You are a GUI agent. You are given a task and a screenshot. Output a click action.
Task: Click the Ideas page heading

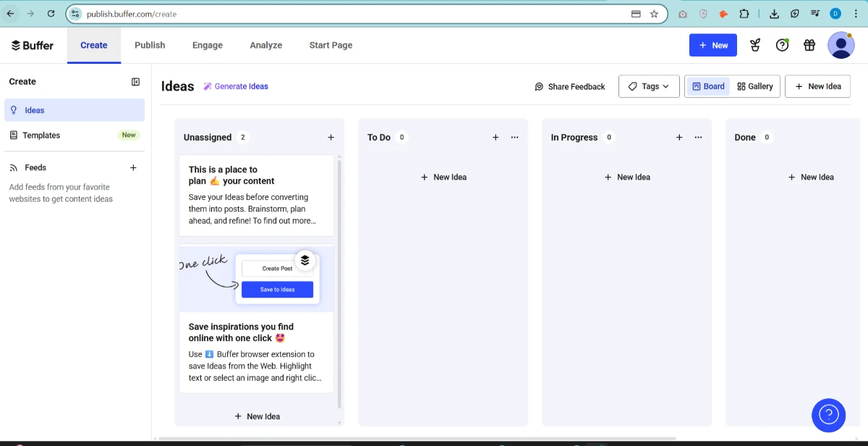[x=178, y=86]
